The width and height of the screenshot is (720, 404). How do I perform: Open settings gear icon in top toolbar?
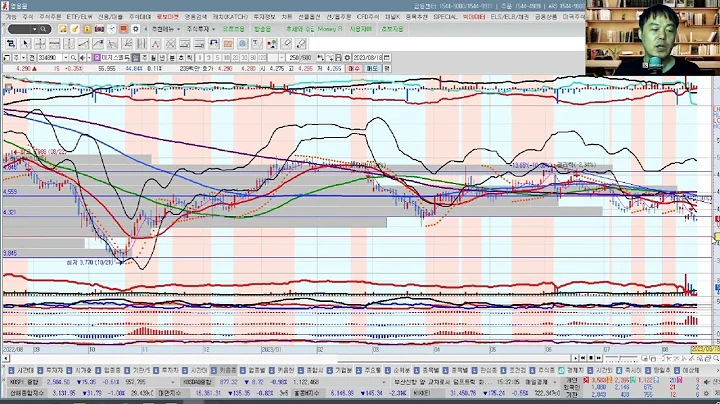tap(135, 29)
